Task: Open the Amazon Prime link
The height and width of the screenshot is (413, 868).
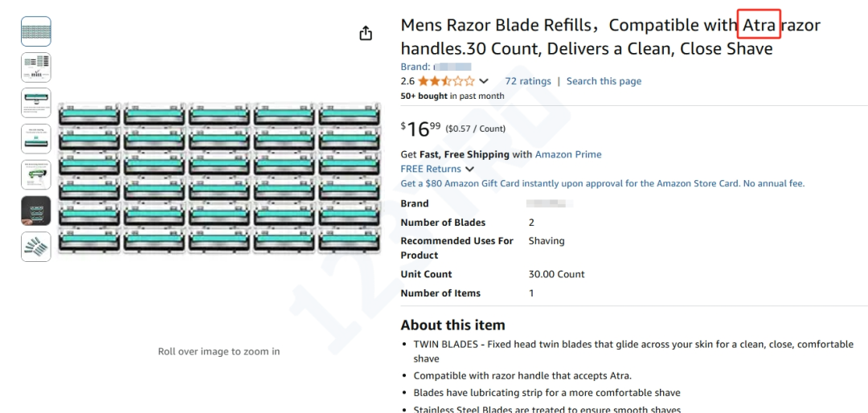Action: coord(568,154)
